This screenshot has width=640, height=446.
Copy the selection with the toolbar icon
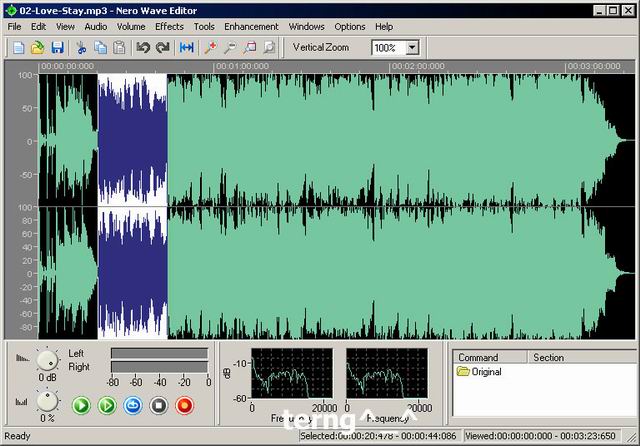[100, 48]
